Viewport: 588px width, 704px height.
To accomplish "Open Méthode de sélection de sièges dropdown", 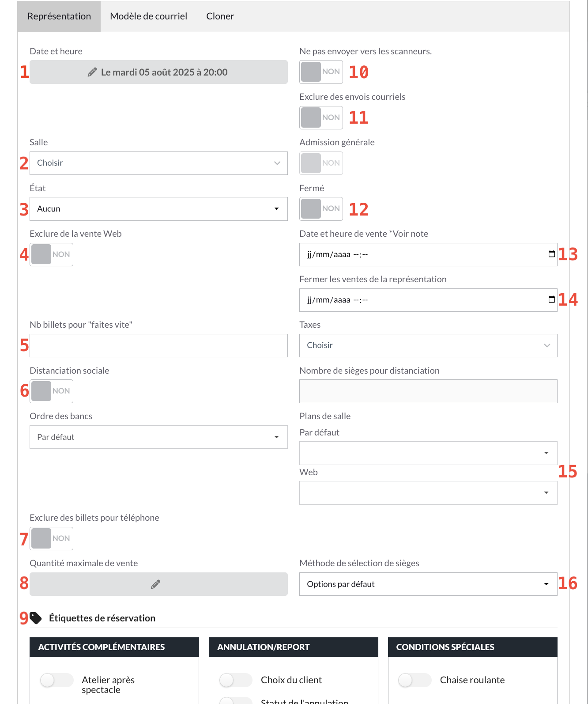I will pos(428,584).
